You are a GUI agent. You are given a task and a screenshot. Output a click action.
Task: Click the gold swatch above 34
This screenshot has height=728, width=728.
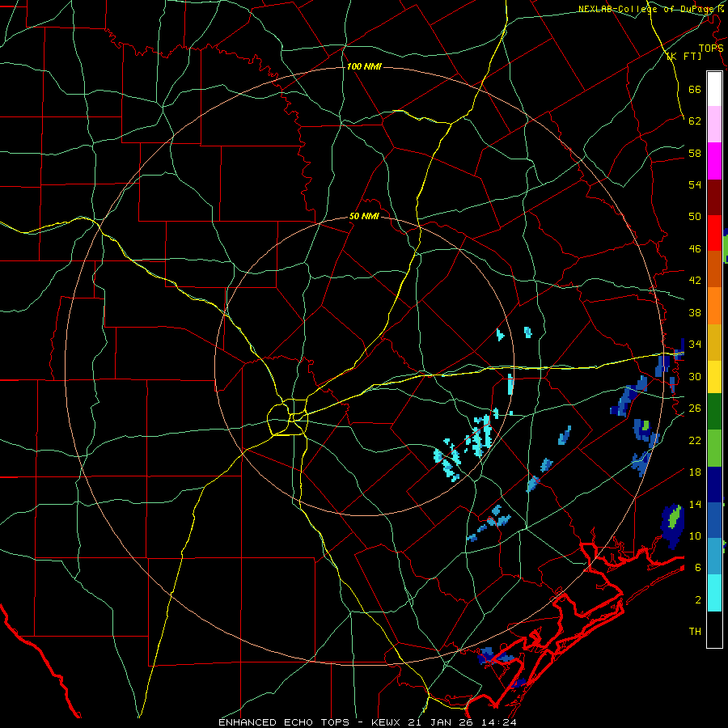click(x=714, y=342)
